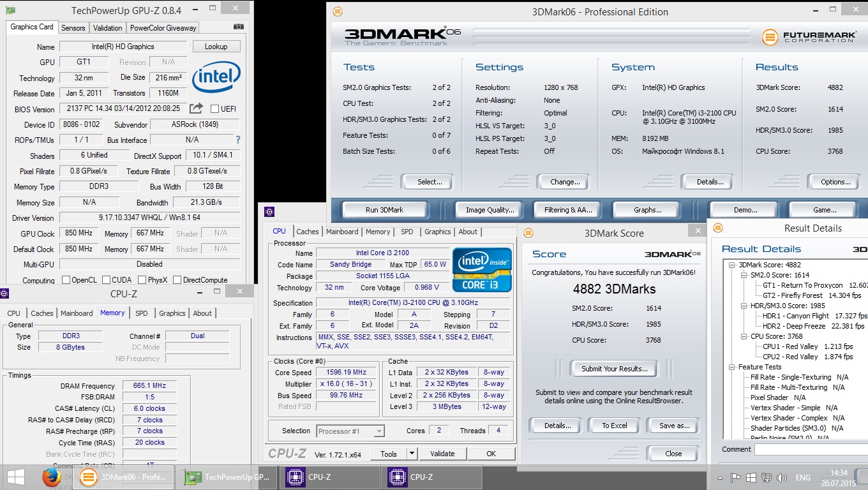Click Run 3DMark button
Image resolution: width=868 pixels, height=490 pixels.
[385, 210]
